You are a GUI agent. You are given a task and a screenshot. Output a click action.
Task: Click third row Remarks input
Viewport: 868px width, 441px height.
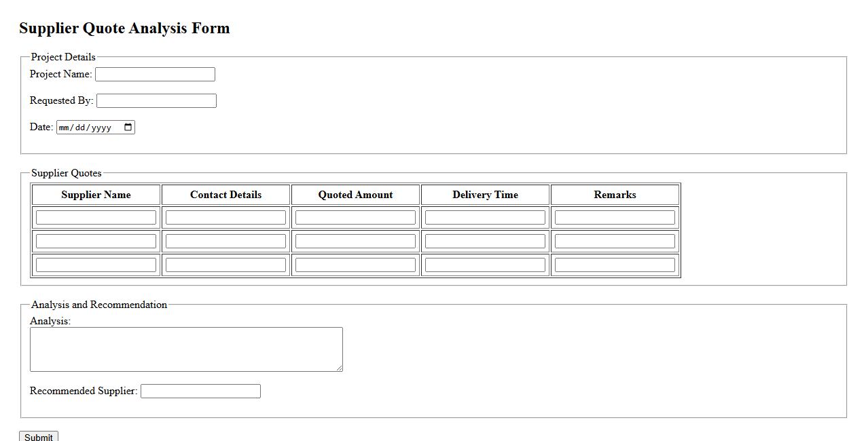pyautogui.click(x=615, y=265)
